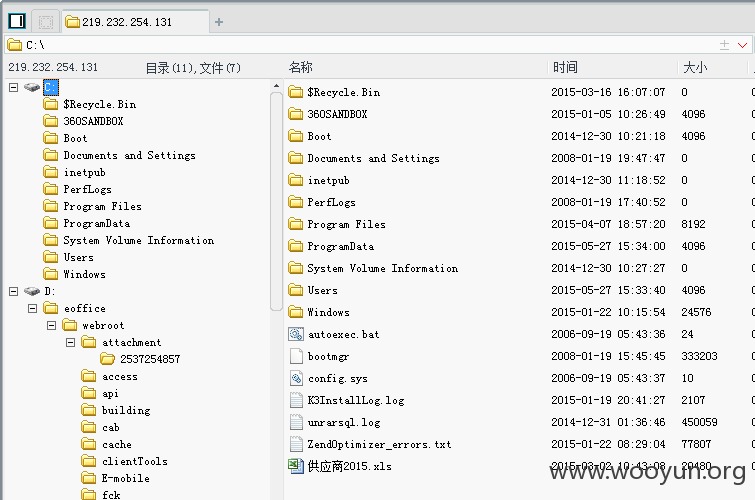
Task: Select Boot folder icon in file list
Action: tap(296, 136)
